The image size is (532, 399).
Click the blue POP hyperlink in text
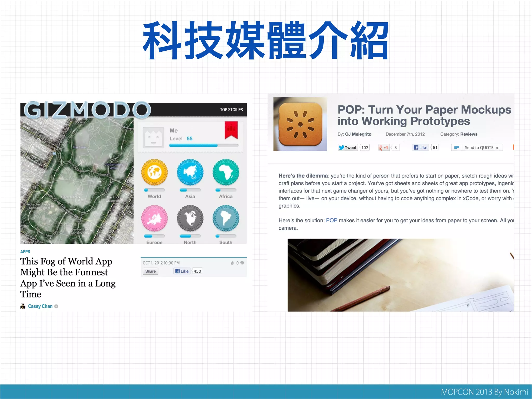pos(331,221)
